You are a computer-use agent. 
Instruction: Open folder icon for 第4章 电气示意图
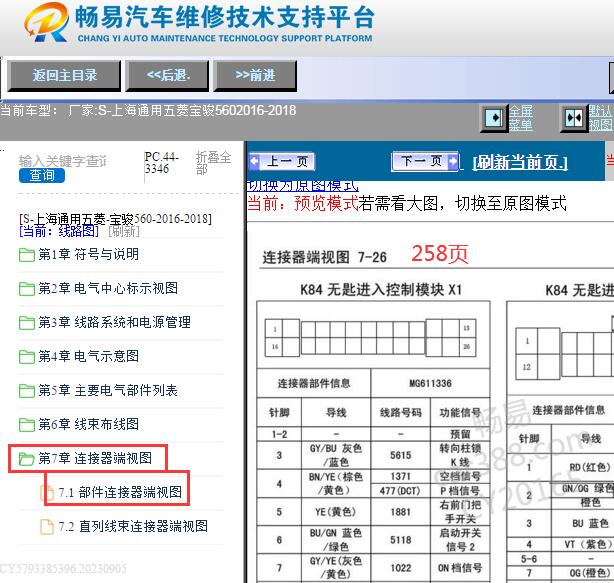tap(27, 357)
